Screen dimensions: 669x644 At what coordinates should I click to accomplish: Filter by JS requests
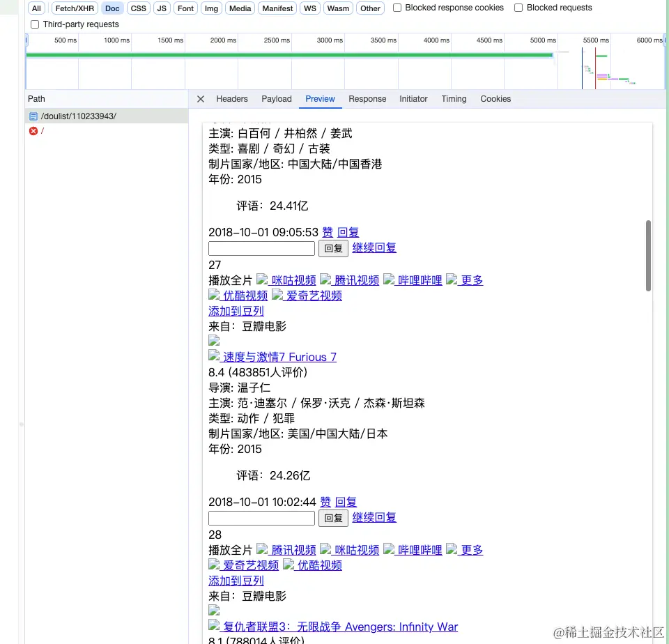(162, 8)
